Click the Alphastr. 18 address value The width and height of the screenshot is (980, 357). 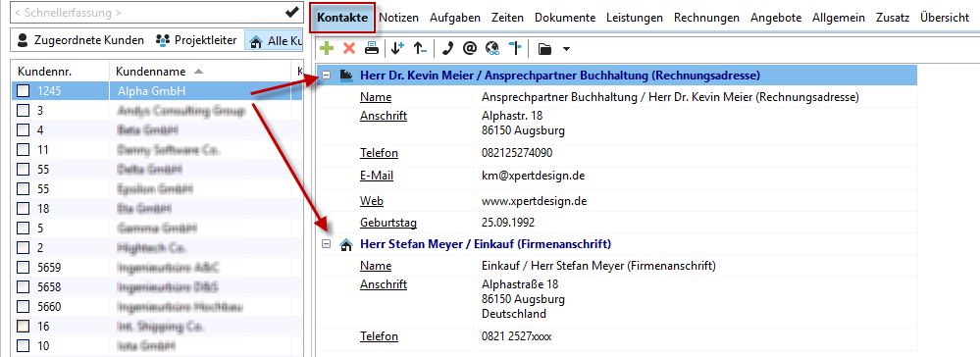[x=512, y=117]
